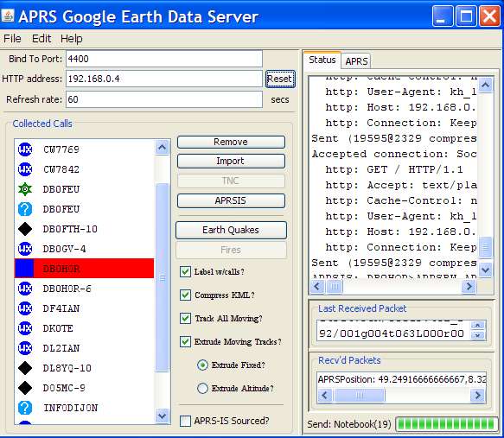Viewport: 504px width, 438px height.
Task: Click the question mark icon beside INFODIJON
Action: (25, 408)
